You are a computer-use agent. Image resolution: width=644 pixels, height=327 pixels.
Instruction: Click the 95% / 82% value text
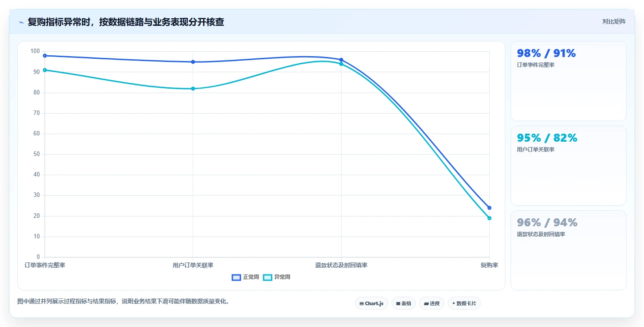[547, 138]
